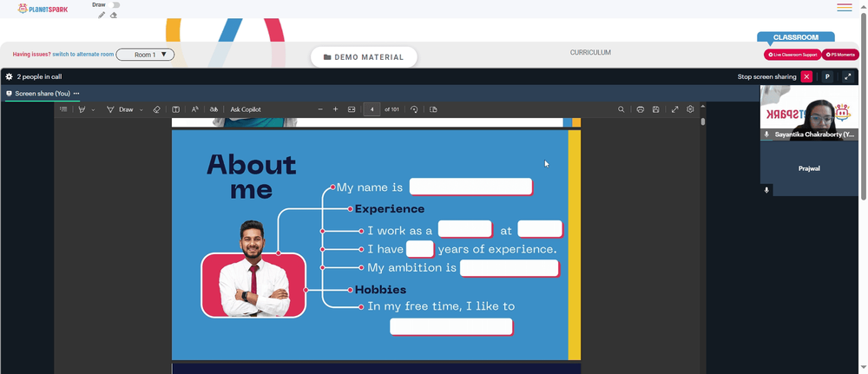Viewport: 868px width, 374px height.
Task: Click the page number field showing 4
Action: click(372, 109)
